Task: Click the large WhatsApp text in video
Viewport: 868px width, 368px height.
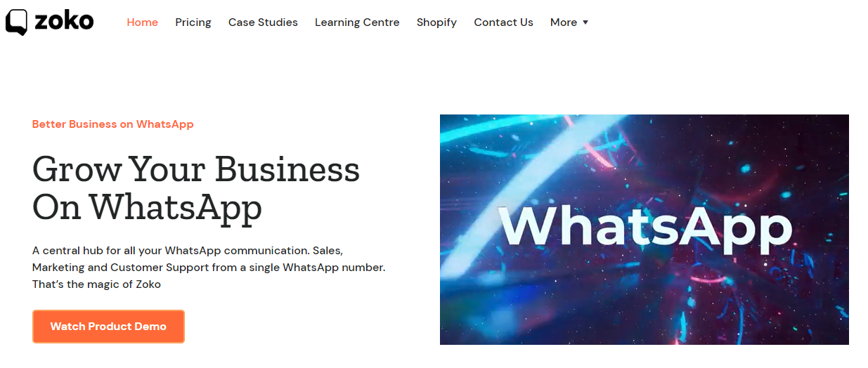Action: [644, 226]
